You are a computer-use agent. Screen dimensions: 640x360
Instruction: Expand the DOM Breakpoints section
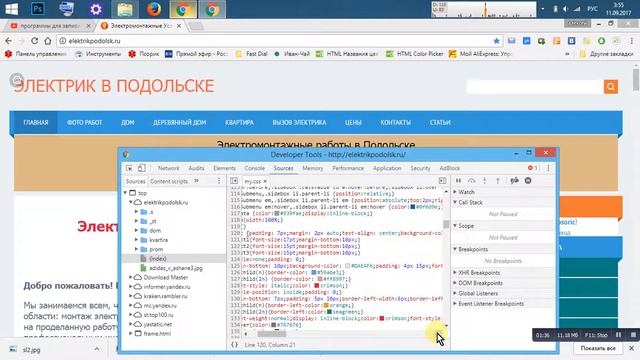(x=455, y=282)
